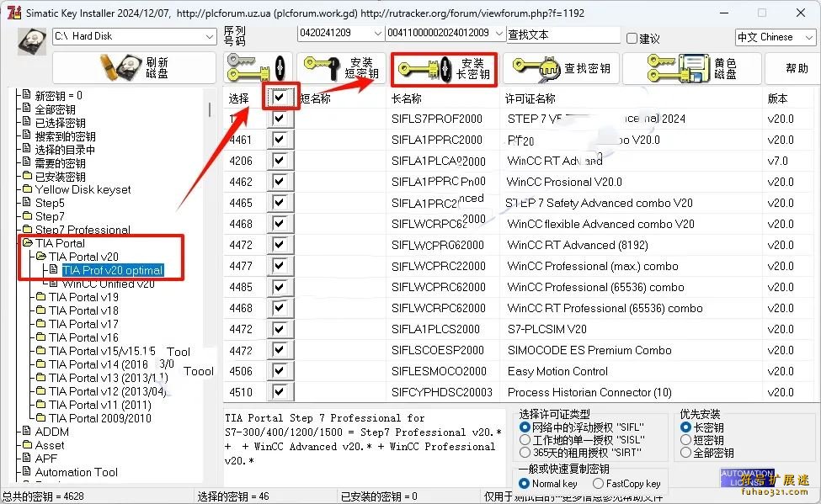Click the 黄色磁盘 yellow disk button
The image size is (821, 504).
click(691, 68)
